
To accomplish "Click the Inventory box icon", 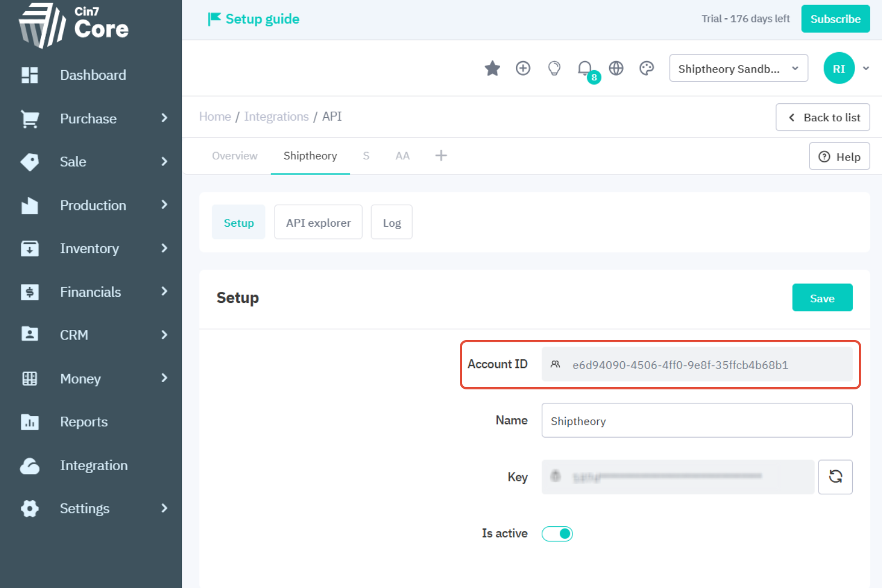I will 30,249.
